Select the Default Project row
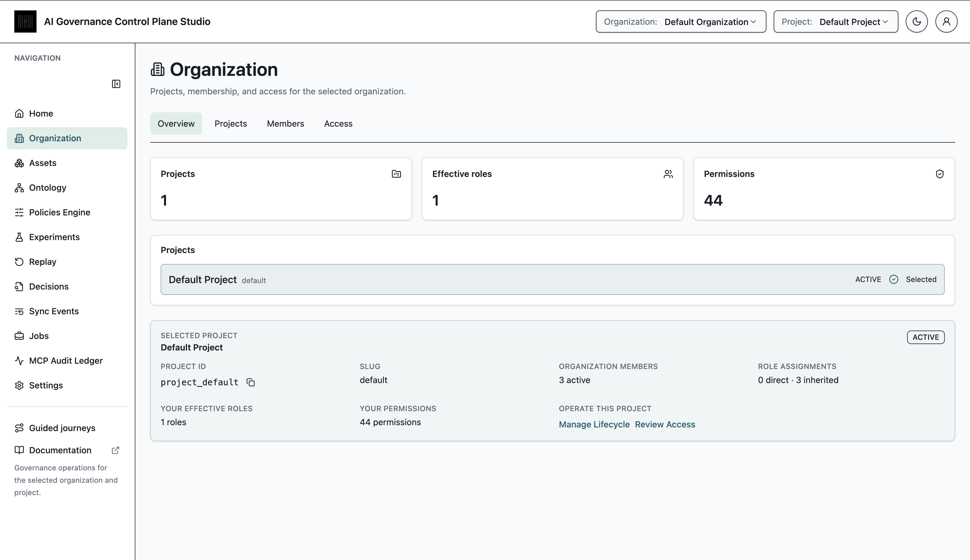The width and height of the screenshot is (970, 560). click(x=552, y=280)
